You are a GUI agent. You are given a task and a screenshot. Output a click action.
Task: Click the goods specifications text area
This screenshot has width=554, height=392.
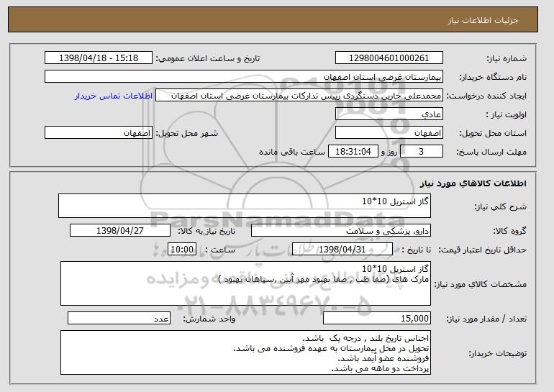tap(245, 283)
